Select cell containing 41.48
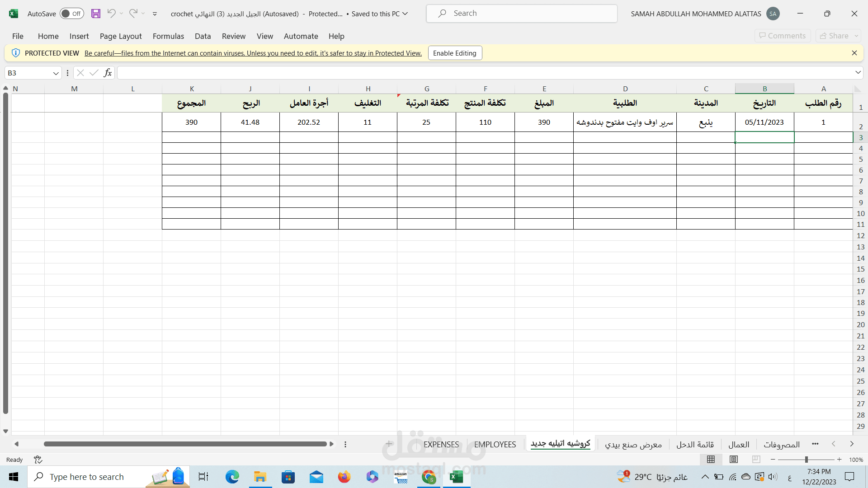The image size is (868, 488). (250, 122)
